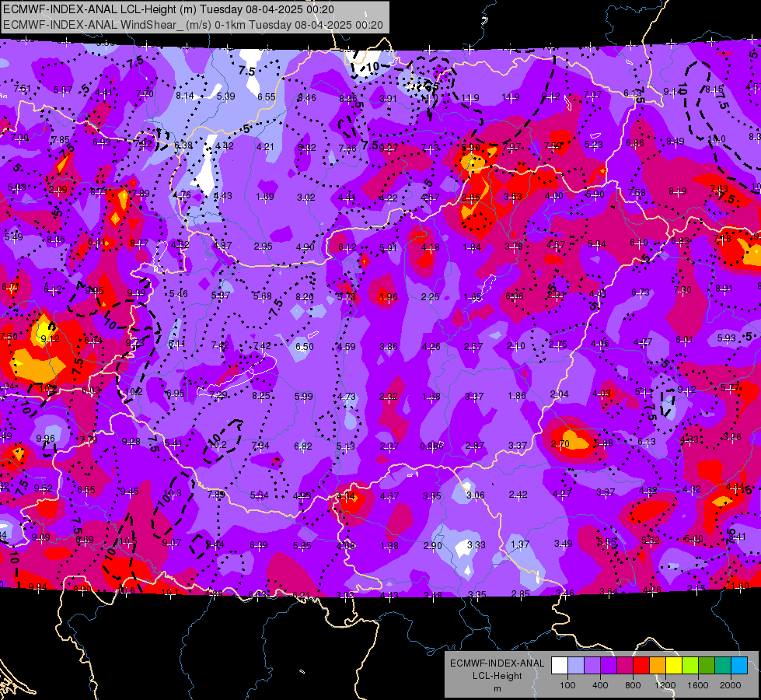Click the legend label '2000'
761x700 pixels.
click(x=731, y=685)
